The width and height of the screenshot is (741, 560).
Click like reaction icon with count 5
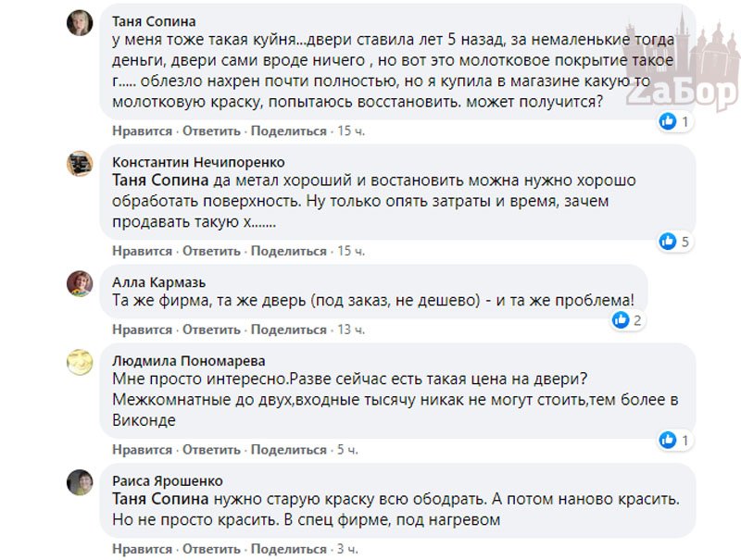tap(668, 242)
